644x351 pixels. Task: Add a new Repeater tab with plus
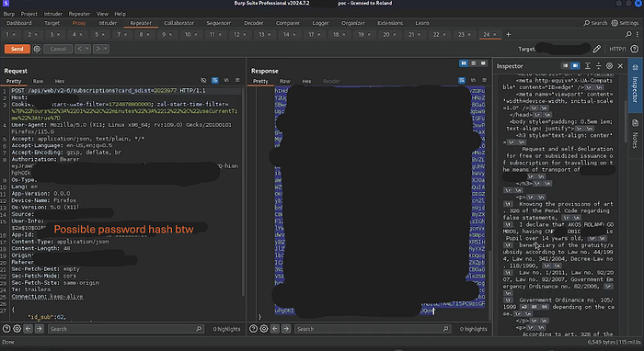point(508,34)
